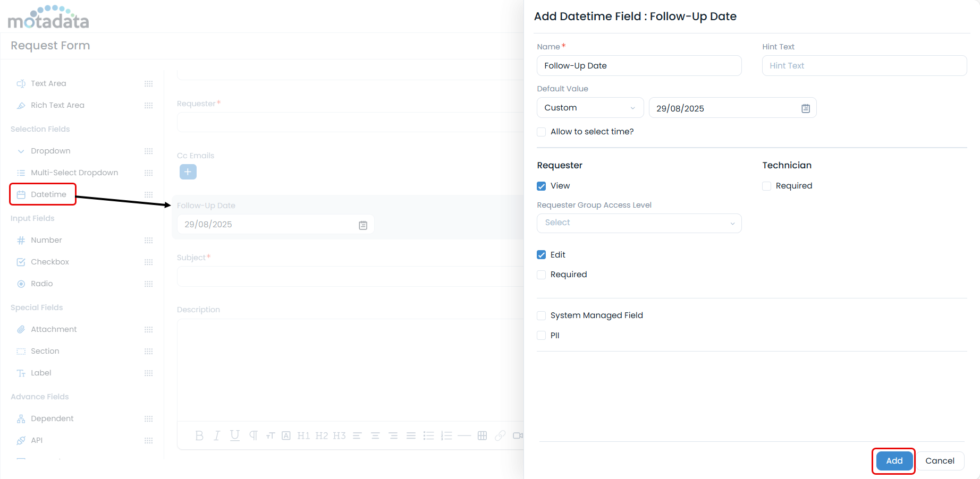Click the drag handle next to Checkbox field
This screenshot has height=479, width=980.
(149, 262)
